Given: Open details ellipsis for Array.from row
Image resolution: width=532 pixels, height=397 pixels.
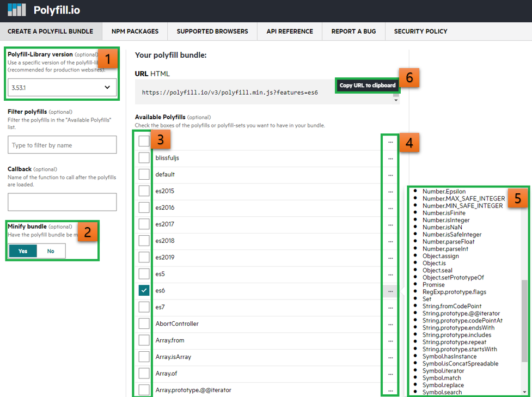Looking at the screenshot, I should tap(390, 341).
